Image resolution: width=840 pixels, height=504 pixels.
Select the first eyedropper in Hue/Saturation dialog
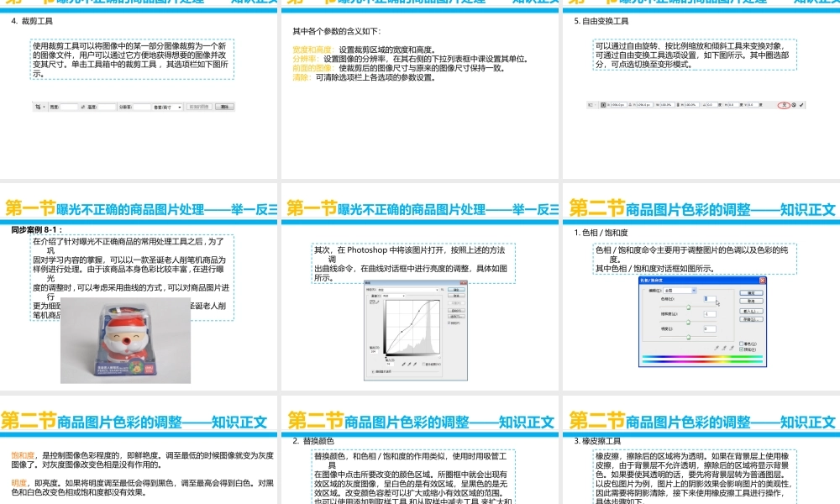point(717,348)
